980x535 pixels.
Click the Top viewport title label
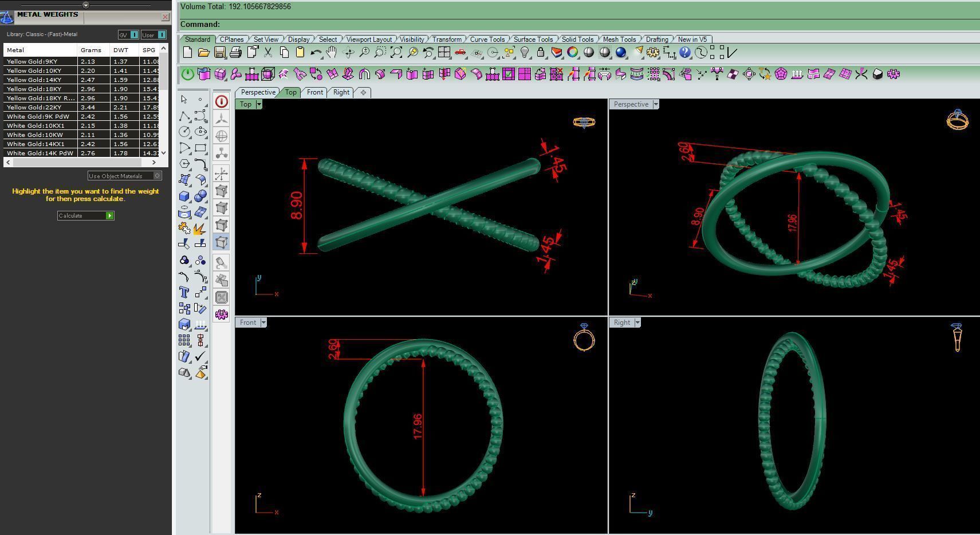tap(246, 104)
